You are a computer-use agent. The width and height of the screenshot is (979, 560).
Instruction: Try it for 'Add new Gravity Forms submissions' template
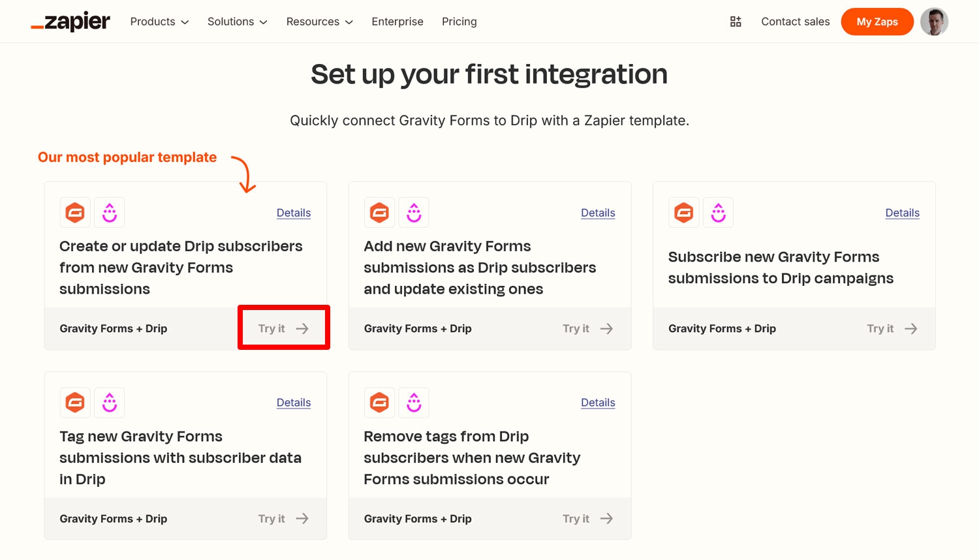[588, 328]
